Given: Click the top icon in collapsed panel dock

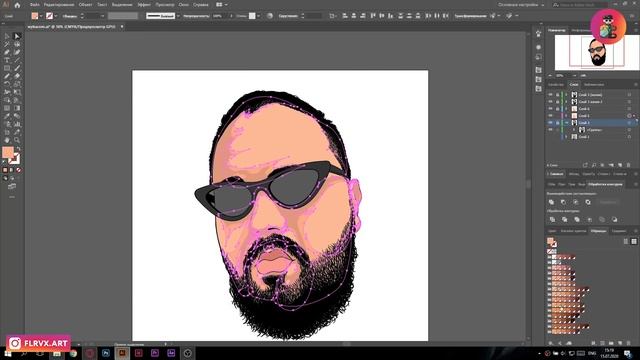Looking at the screenshot, I should tap(539, 33).
